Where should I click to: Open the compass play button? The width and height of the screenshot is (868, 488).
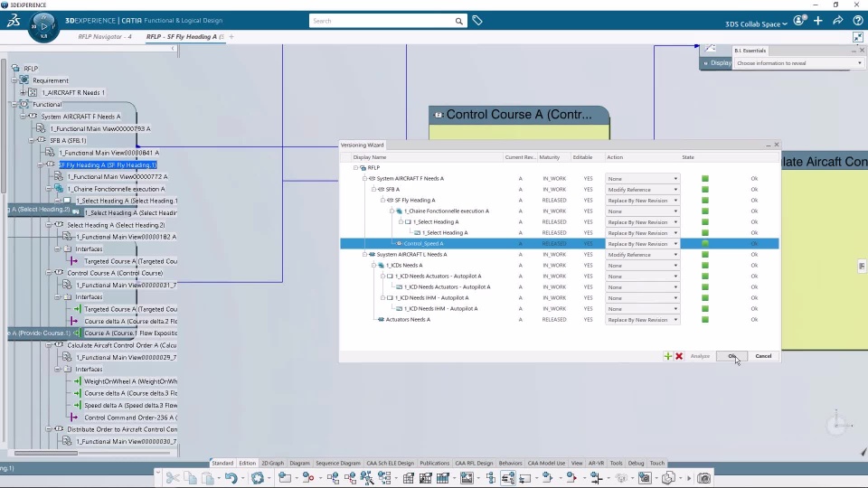43,26
